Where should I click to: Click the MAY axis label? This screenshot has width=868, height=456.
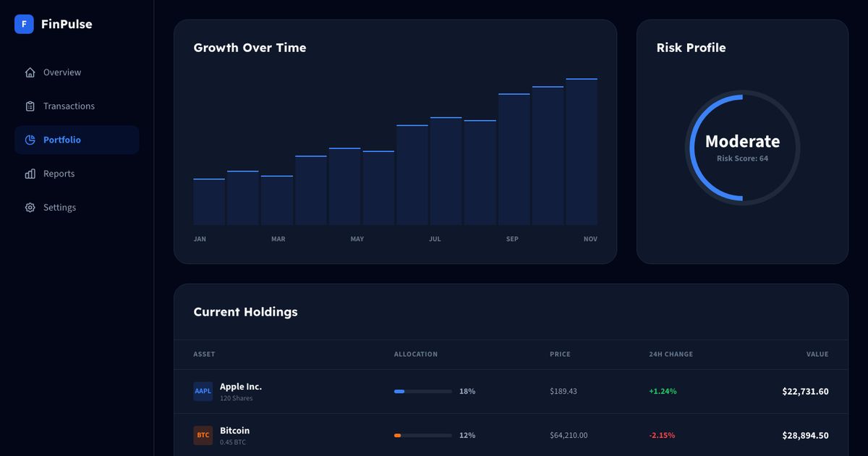click(x=357, y=239)
